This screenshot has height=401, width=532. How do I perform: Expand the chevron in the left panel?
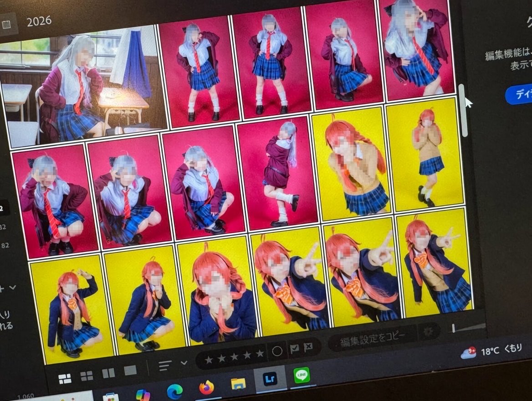[13, 287]
